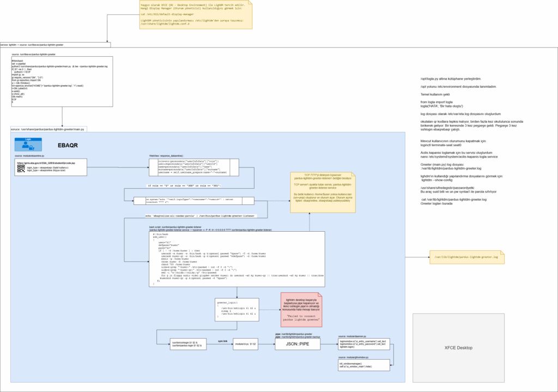This screenshot has width=558, height=392.
Task: Select the greeter_login() function box
Action: [237, 310]
